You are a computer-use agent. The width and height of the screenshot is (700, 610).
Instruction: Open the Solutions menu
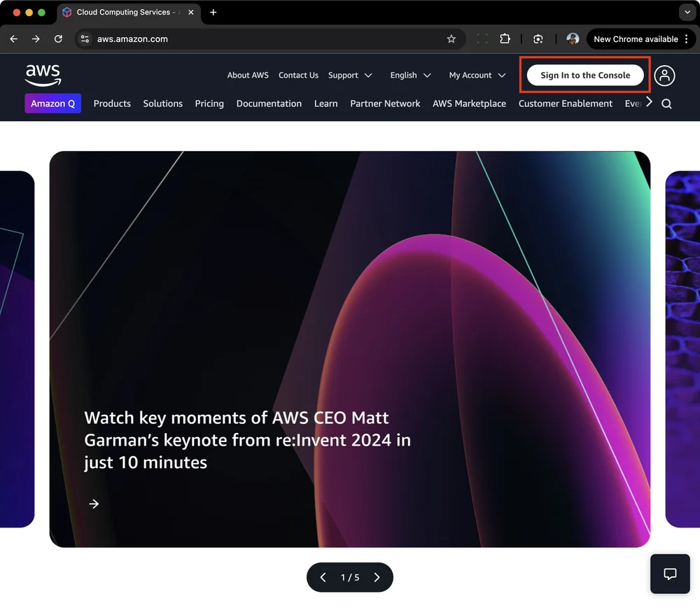163,104
